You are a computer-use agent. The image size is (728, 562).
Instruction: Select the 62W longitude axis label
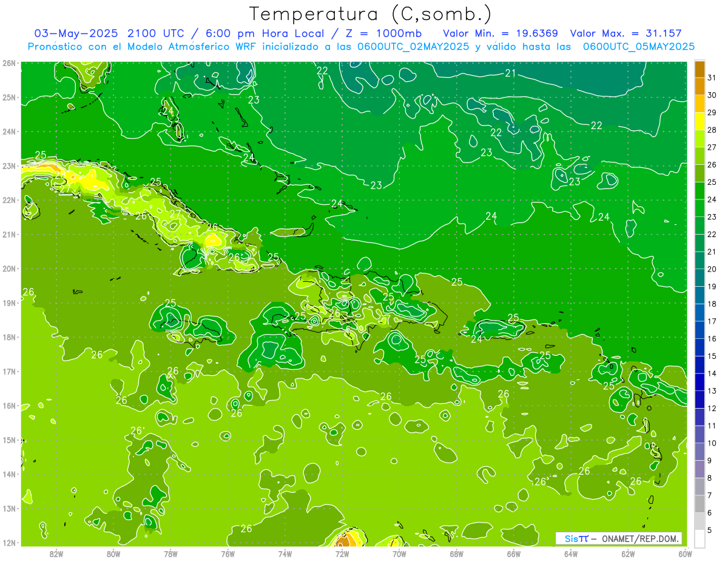point(629,554)
